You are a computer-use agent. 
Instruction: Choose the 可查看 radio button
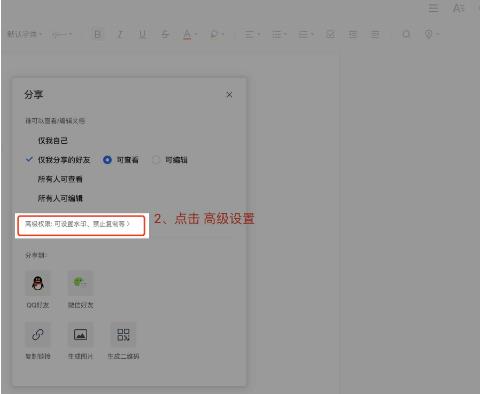click(107, 160)
